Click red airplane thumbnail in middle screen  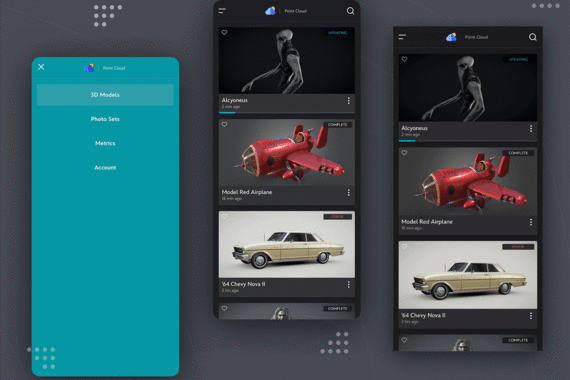(x=287, y=152)
